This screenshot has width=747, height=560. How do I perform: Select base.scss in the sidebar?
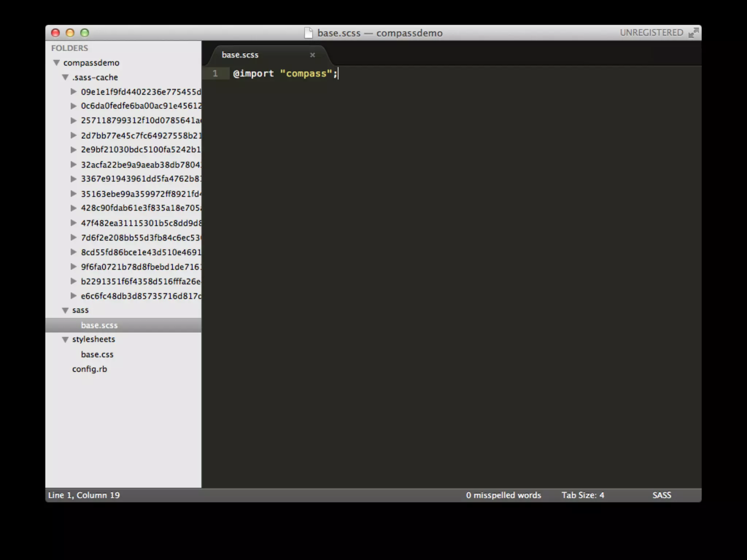(99, 325)
